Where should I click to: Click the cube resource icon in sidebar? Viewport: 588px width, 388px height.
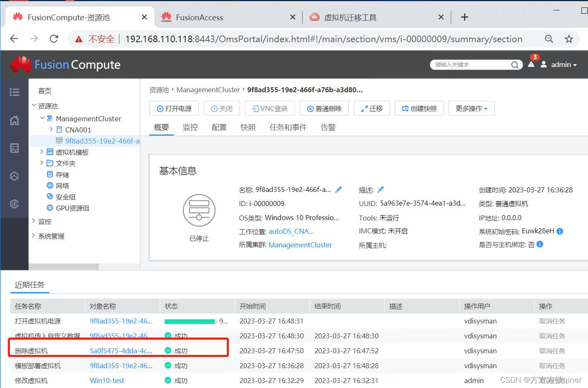pos(14,176)
